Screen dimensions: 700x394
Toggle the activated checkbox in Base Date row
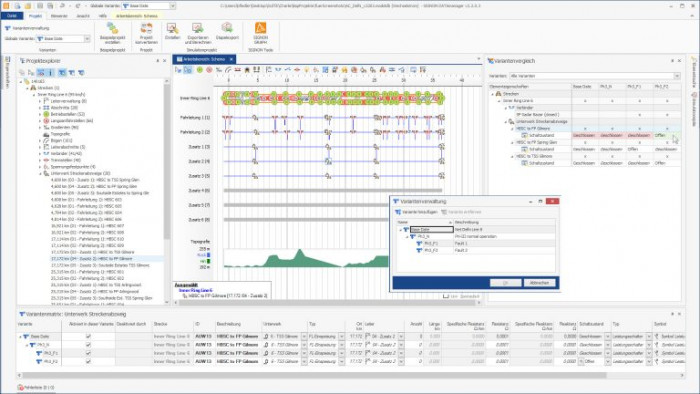88,336
